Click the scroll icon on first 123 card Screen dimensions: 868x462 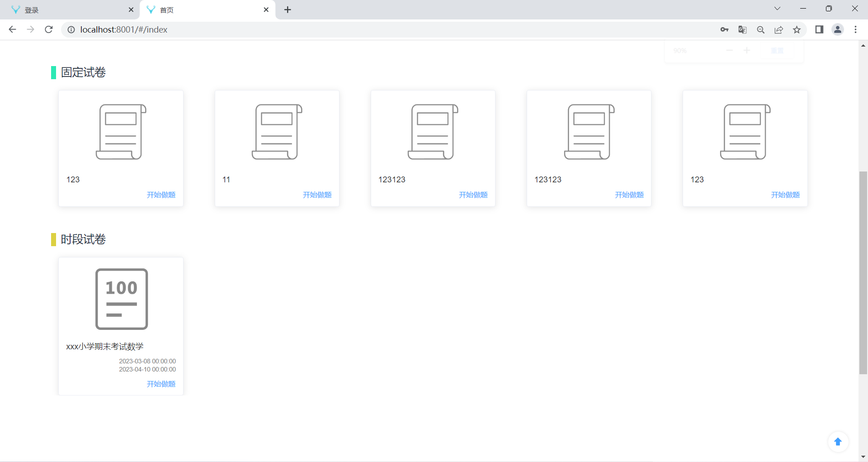[121, 132]
